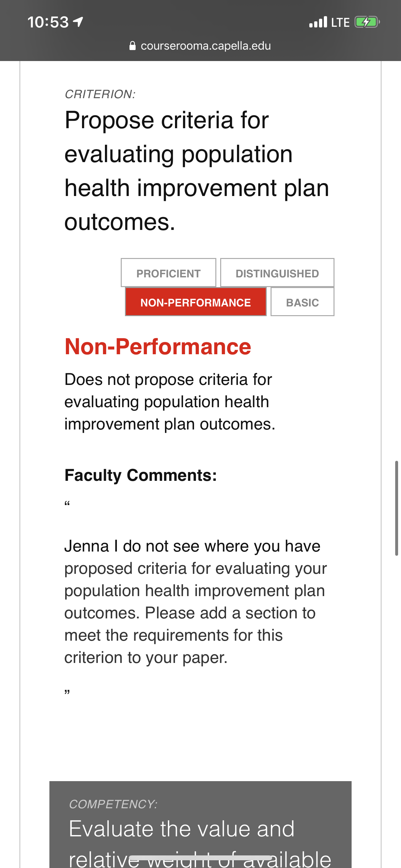Select the DISTINGUISHED rating tab
The height and width of the screenshot is (868, 401).
point(277,273)
